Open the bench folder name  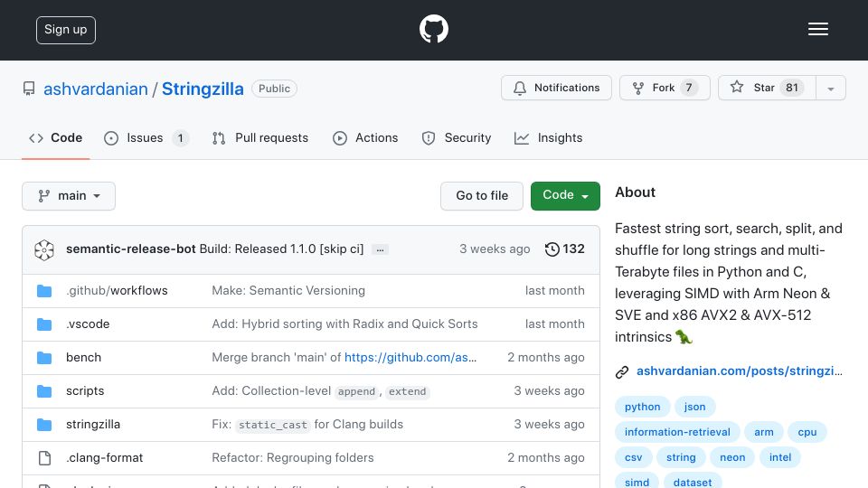(83, 358)
